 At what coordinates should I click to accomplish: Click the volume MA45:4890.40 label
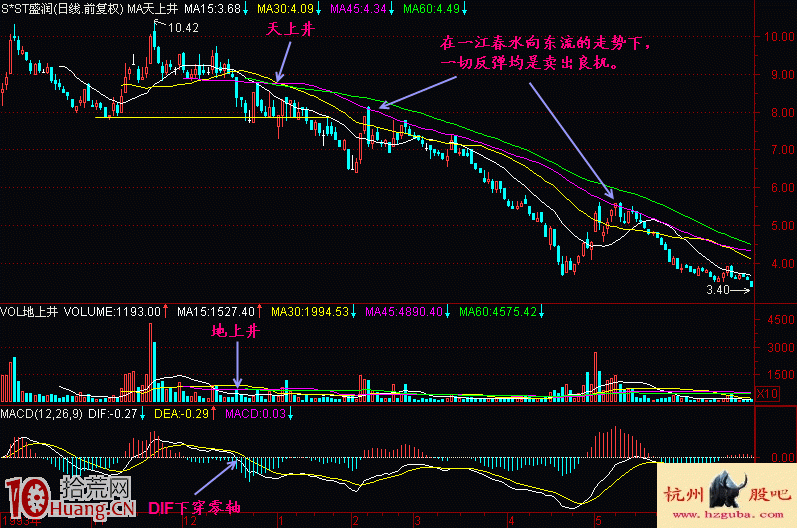coord(404,312)
